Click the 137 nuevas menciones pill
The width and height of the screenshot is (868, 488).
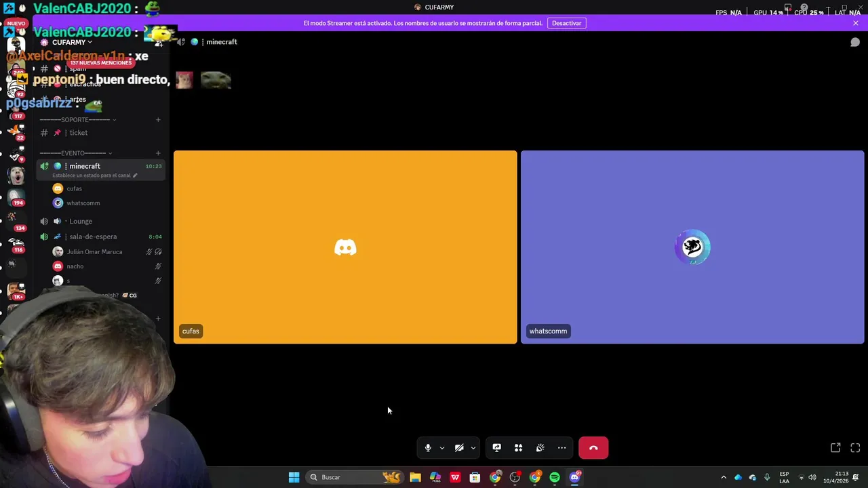tap(100, 63)
